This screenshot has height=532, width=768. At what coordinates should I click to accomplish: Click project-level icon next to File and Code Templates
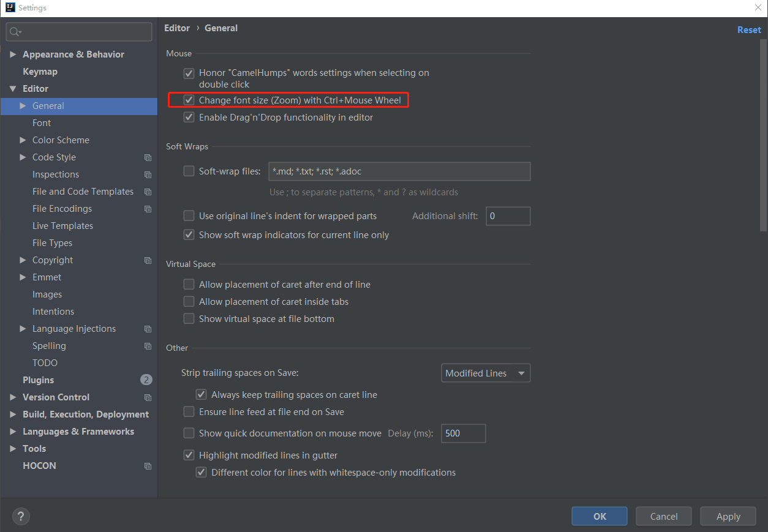point(148,192)
